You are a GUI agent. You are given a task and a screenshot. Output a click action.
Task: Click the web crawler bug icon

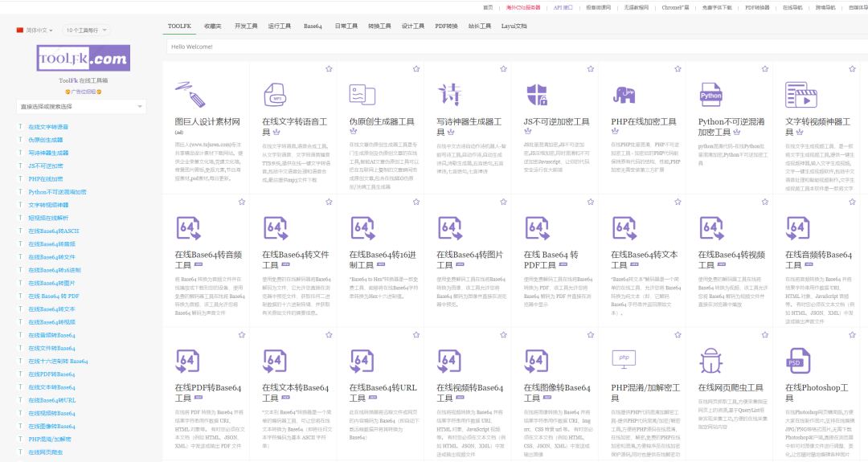(710, 359)
